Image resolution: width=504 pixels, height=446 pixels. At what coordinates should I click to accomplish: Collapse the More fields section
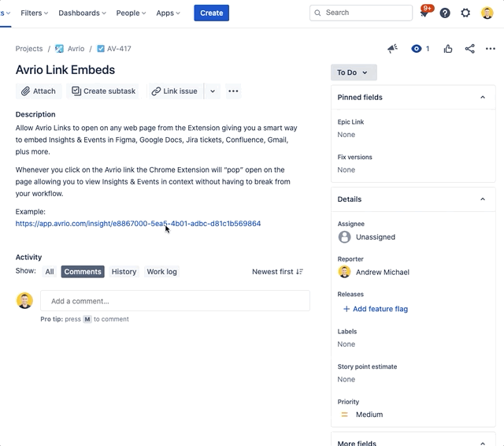click(x=483, y=443)
